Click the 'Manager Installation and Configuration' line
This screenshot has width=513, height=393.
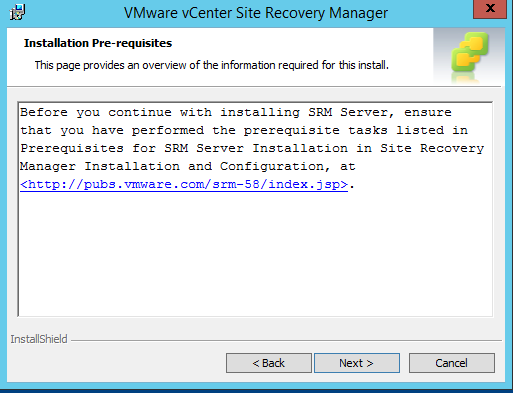coord(188,166)
